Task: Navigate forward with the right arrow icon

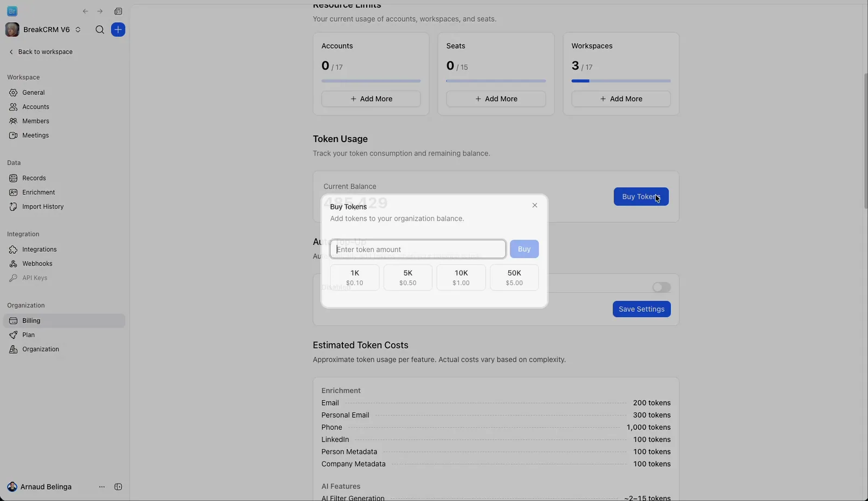Action: pos(100,11)
